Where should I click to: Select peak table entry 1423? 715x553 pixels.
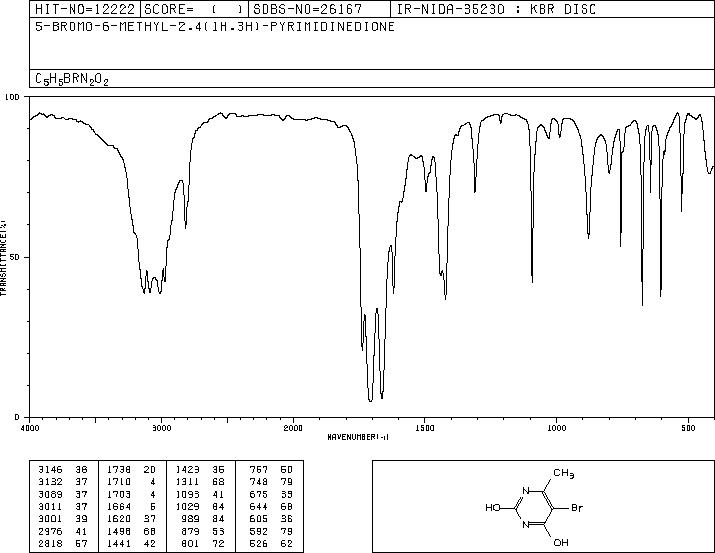(x=200, y=469)
